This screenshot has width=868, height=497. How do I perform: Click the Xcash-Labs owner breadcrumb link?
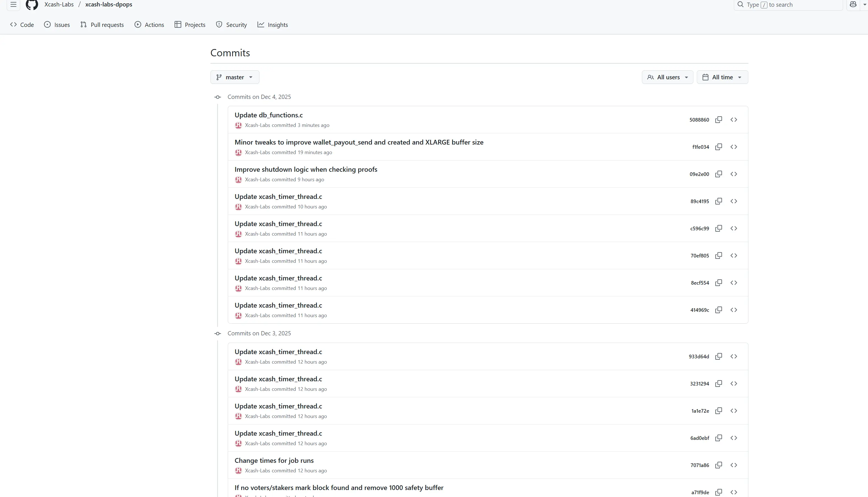pos(59,4)
